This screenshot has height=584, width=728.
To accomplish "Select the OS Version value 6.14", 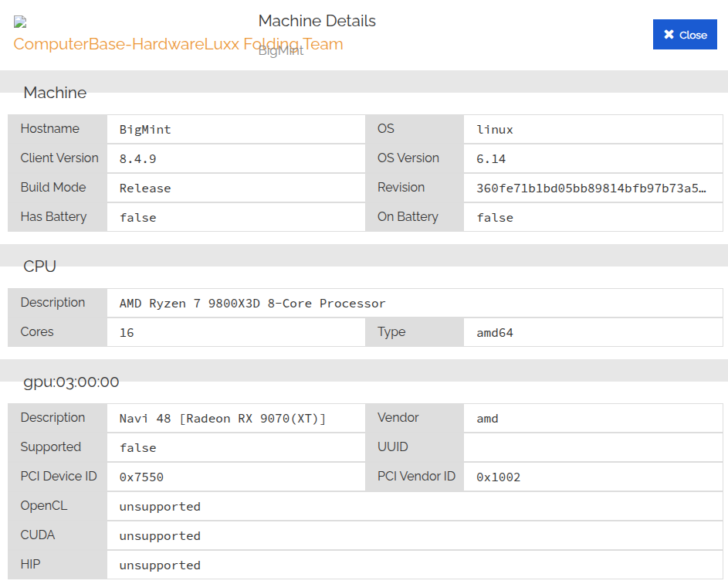I will pyautogui.click(x=491, y=159).
